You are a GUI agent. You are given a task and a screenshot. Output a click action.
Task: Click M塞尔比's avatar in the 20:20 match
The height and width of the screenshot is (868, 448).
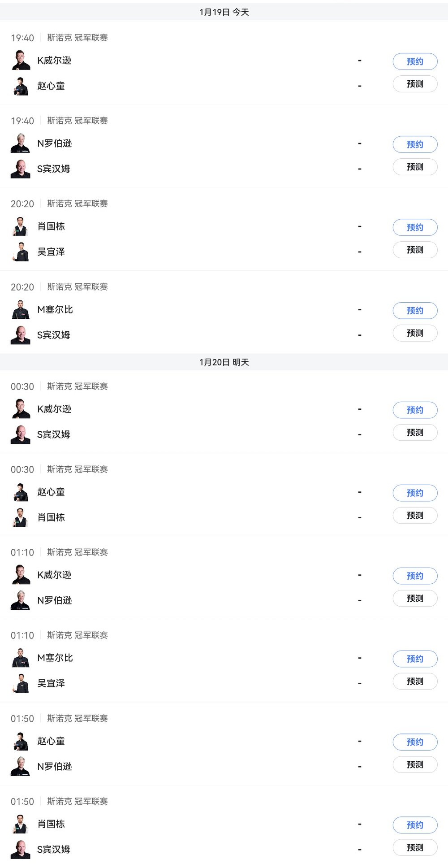click(21, 309)
